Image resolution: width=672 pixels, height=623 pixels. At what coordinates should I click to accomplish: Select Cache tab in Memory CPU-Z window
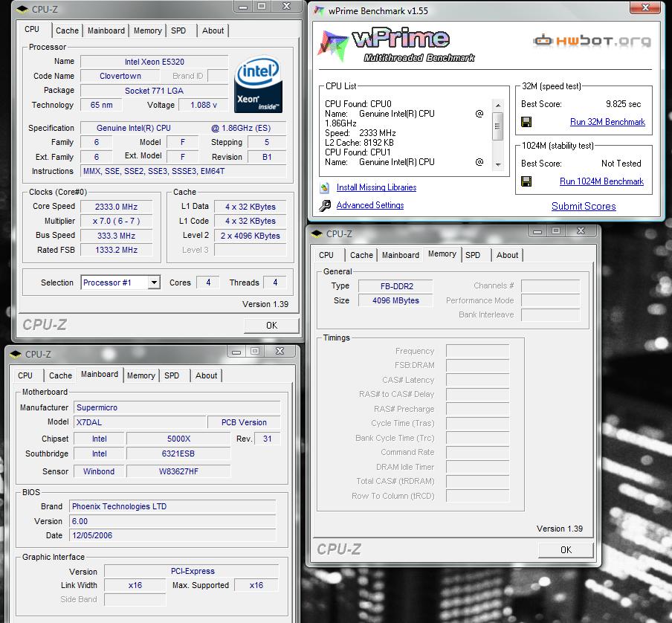(362, 255)
